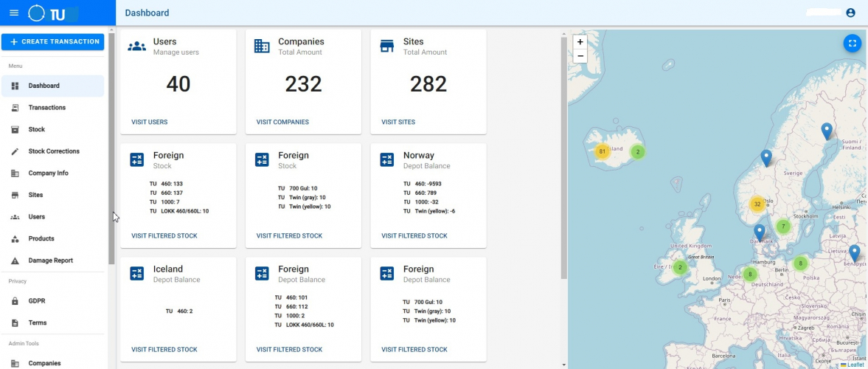Screen dimensions: 868x369
Task: Open Company Info menu entry
Action: pyautogui.click(x=52, y=173)
